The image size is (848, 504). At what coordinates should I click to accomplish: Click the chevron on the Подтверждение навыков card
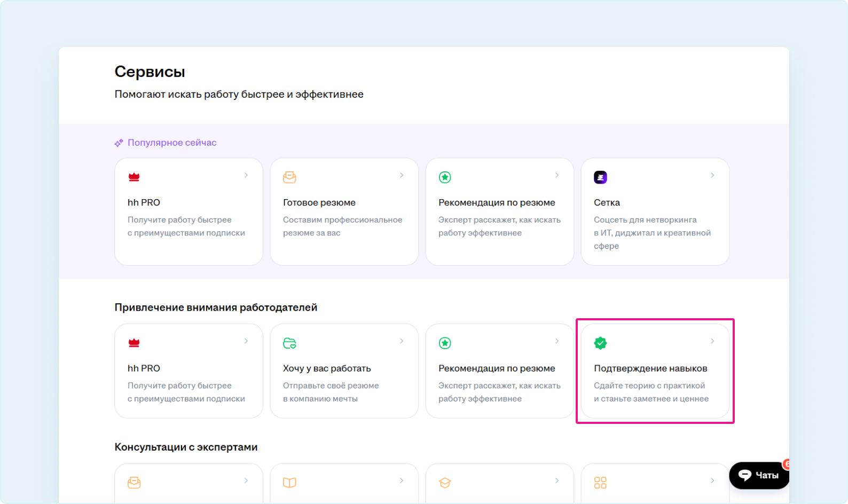(x=712, y=341)
